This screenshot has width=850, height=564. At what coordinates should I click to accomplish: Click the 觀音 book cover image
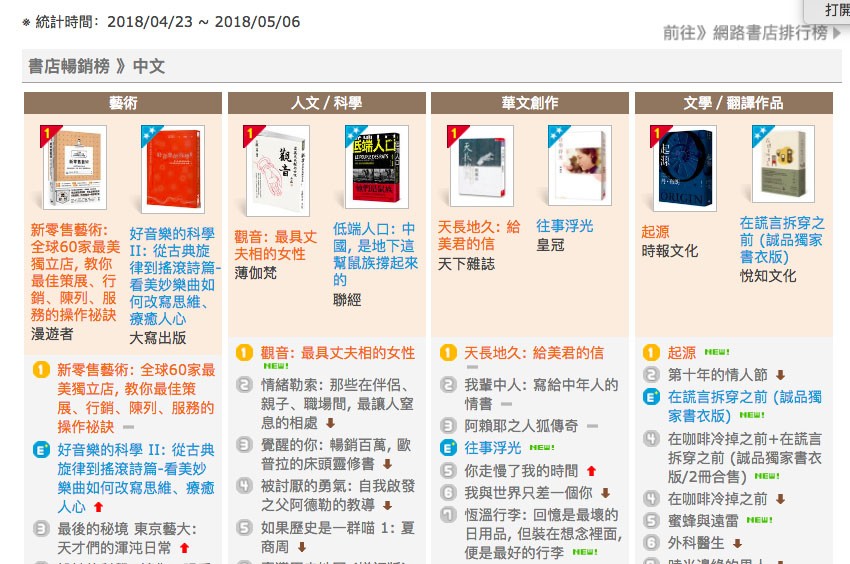278,171
